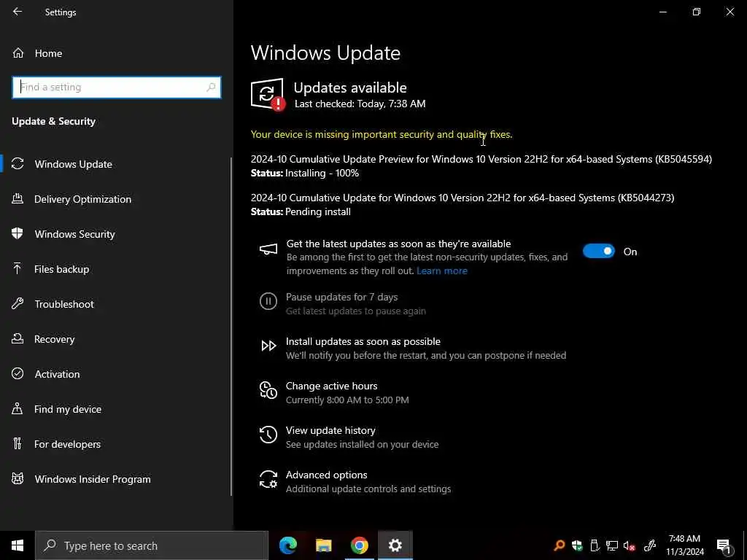Turn off Get the latest updates toggle

pos(599,251)
